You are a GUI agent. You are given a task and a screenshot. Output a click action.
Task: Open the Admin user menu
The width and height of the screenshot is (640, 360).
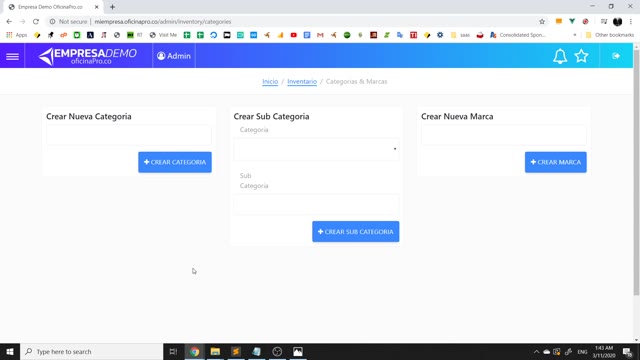(174, 56)
